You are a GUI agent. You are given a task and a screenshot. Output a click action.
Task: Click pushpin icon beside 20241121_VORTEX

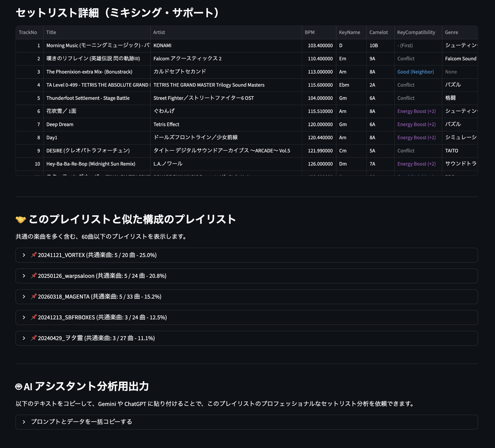pos(34,255)
